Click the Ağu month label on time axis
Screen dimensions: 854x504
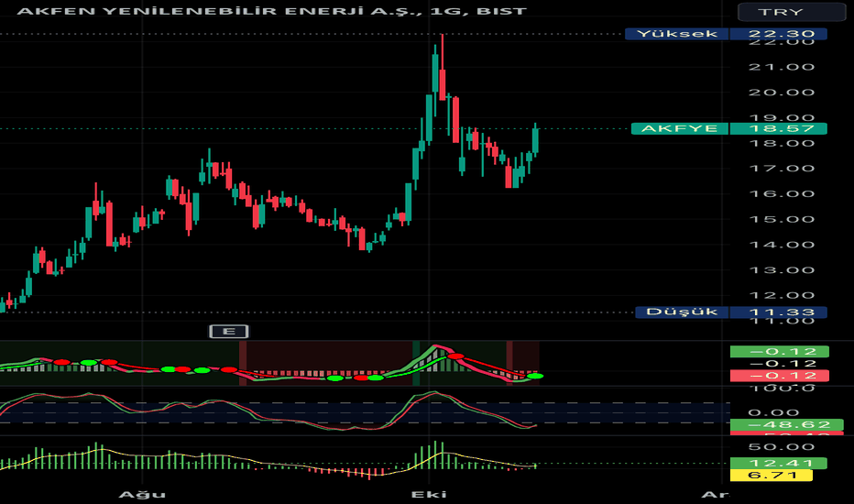[x=142, y=495]
